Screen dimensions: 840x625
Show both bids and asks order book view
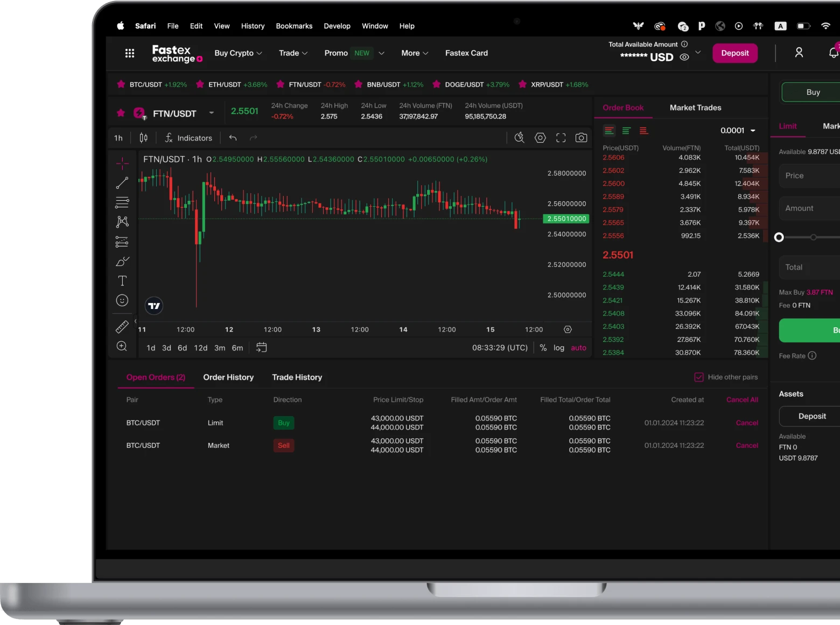tap(608, 130)
